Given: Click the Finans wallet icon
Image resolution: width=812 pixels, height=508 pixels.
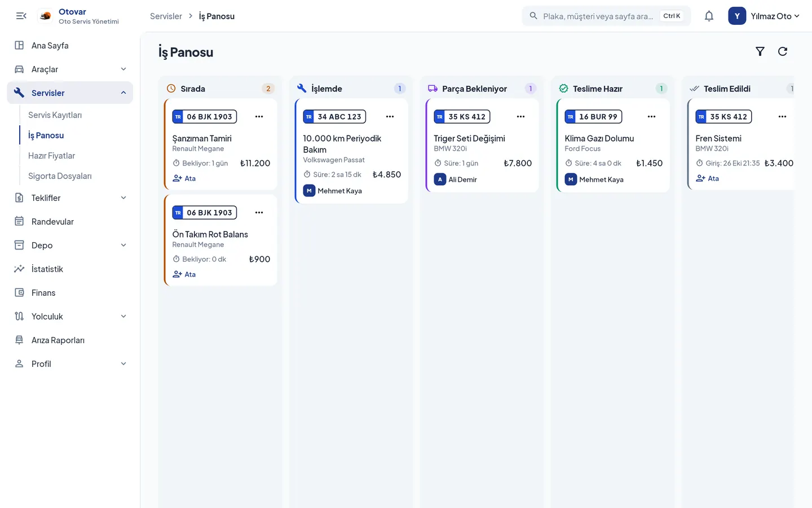Looking at the screenshot, I should point(19,292).
